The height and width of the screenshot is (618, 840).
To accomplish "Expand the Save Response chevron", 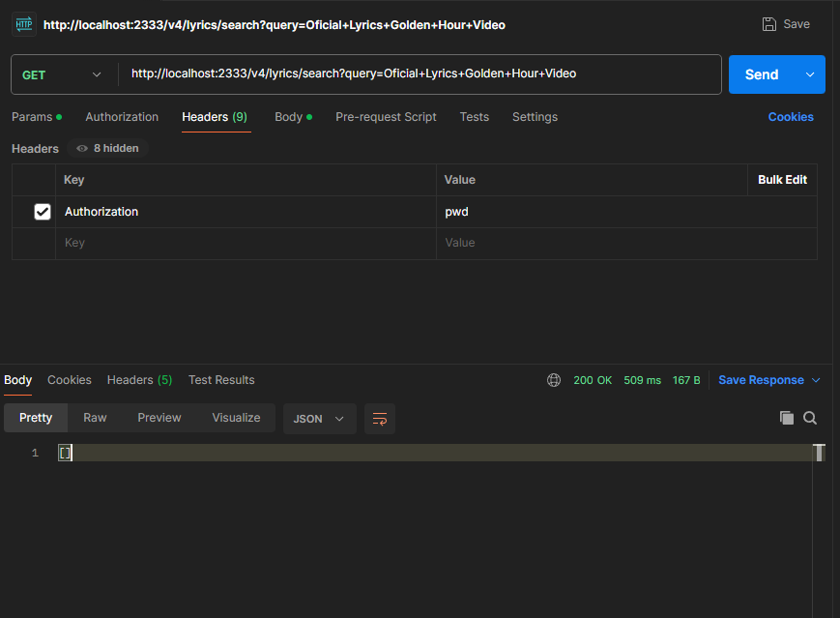I will tap(816, 380).
